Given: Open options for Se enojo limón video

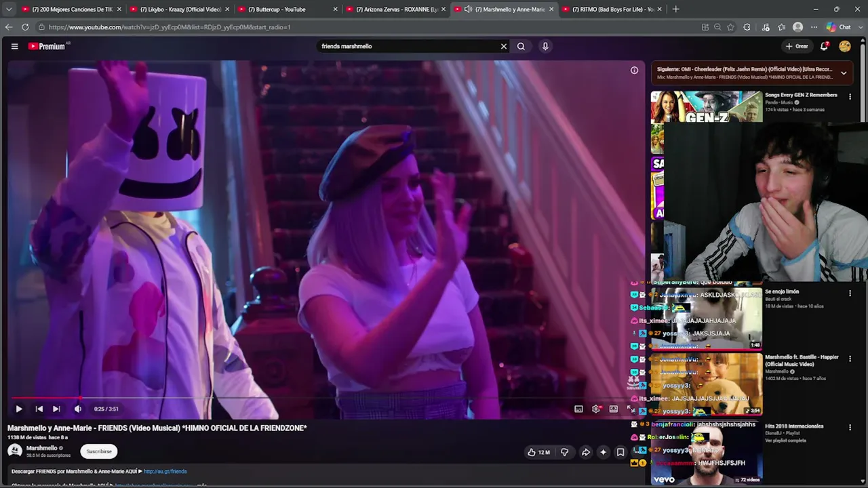Looking at the screenshot, I should point(850,293).
